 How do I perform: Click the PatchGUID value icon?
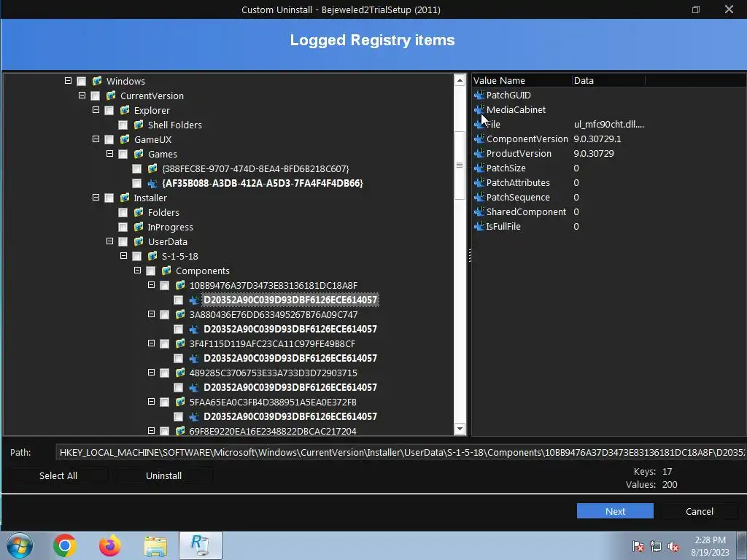(x=479, y=96)
